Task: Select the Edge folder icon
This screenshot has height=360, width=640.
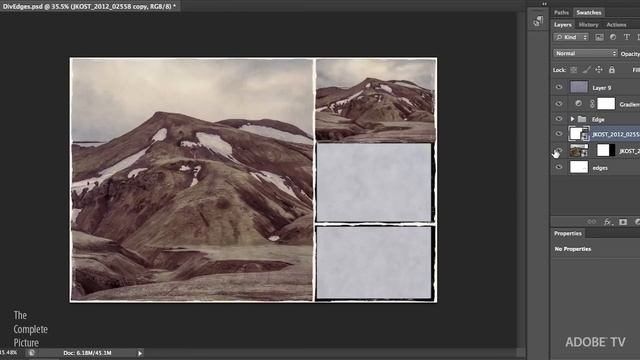Action: pyautogui.click(x=582, y=119)
